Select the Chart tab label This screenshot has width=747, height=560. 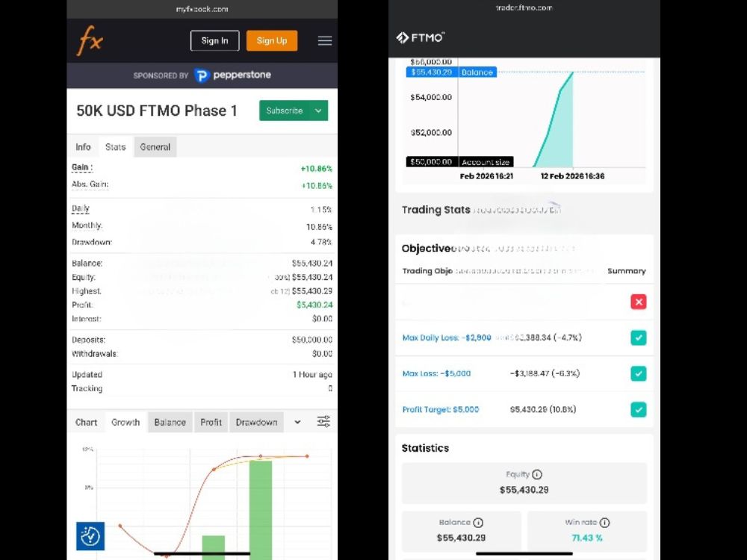tap(86, 423)
